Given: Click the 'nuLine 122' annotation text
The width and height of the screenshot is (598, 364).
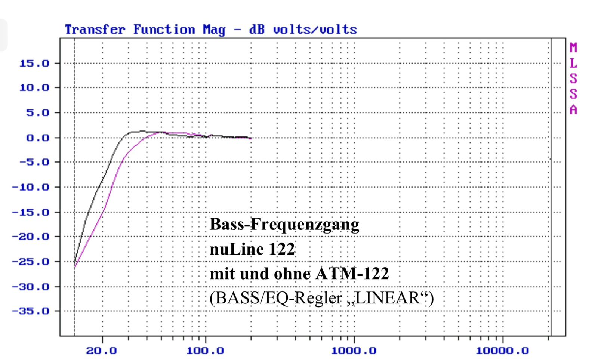Looking at the screenshot, I should coord(252,249).
